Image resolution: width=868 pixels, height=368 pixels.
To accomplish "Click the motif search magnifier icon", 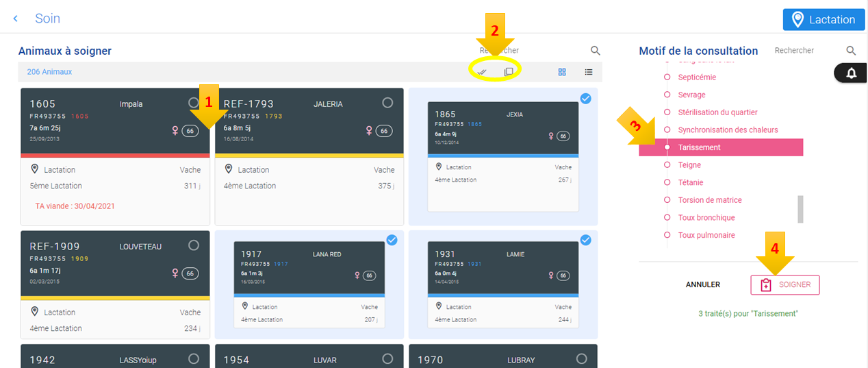I will coord(851,51).
